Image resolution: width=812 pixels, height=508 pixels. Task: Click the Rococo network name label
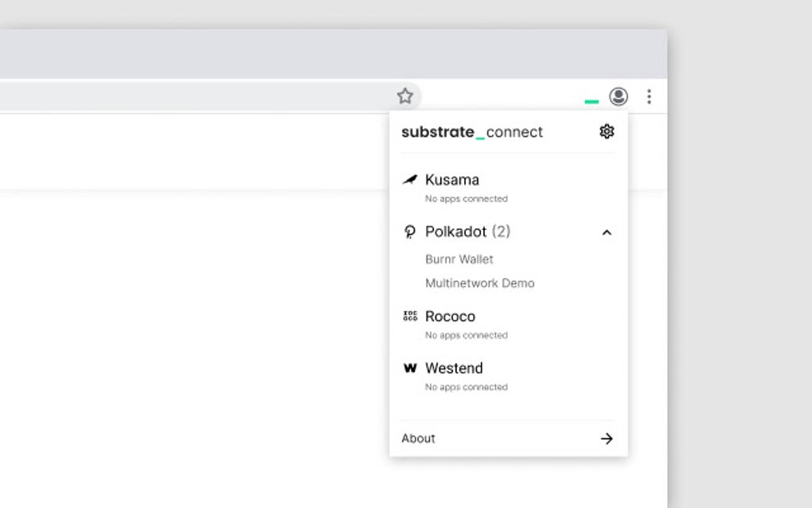coord(450,316)
